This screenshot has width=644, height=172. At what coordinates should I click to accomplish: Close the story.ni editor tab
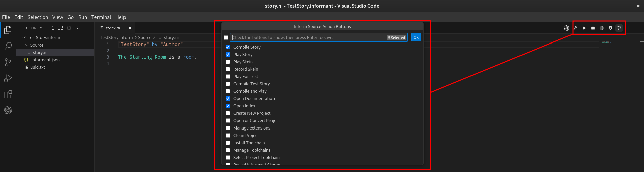pos(130,28)
